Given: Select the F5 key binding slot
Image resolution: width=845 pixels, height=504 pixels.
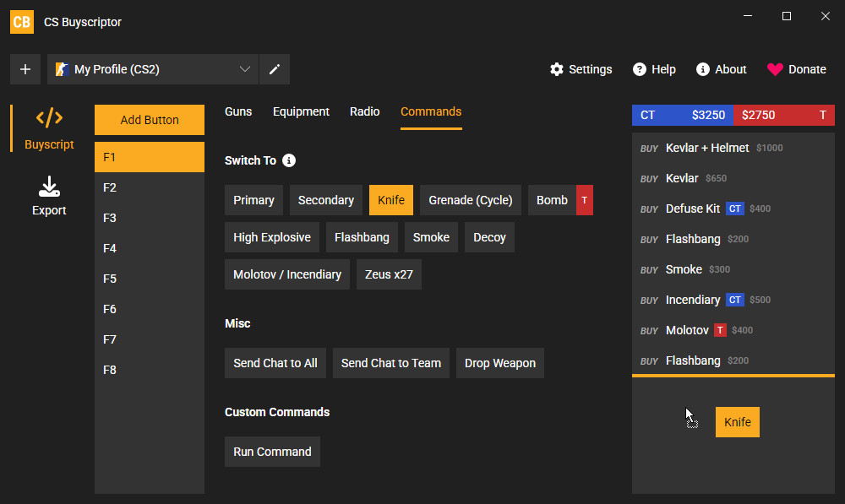Looking at the screenshot, I should click(149, 278).
